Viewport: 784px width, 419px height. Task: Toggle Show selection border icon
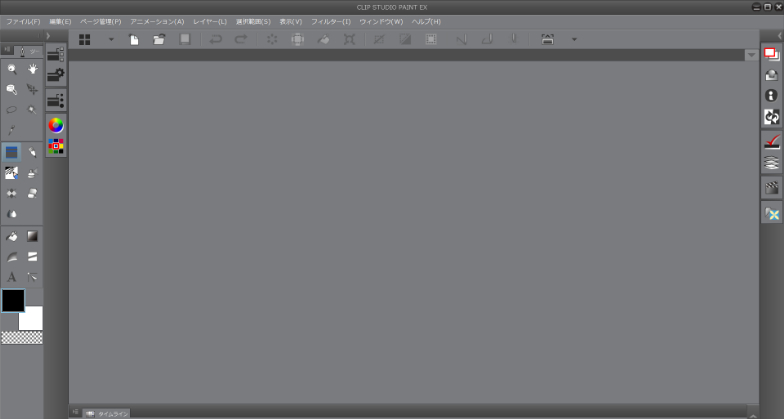tap(431, 40)
